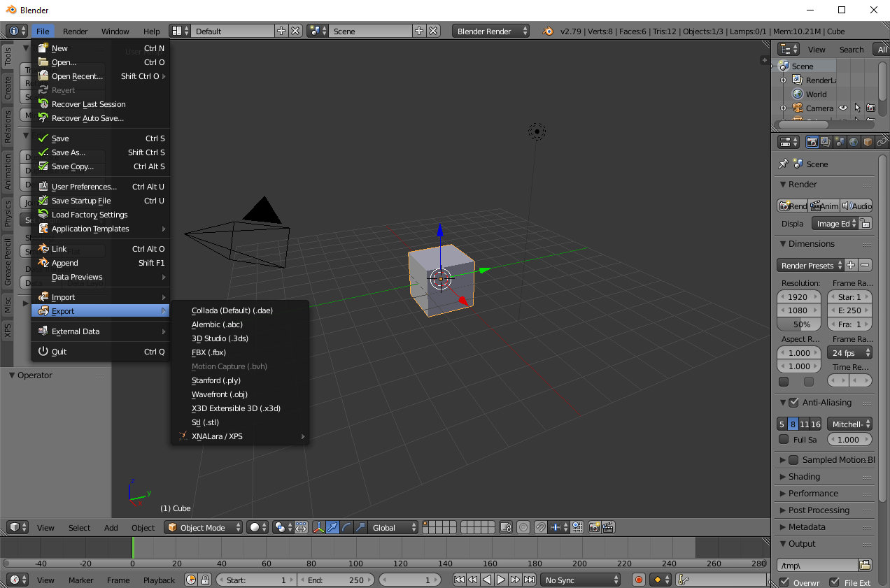The image size is (890, 588).
Task: Open the Blender Render engine dropdown
Action: 491,31
